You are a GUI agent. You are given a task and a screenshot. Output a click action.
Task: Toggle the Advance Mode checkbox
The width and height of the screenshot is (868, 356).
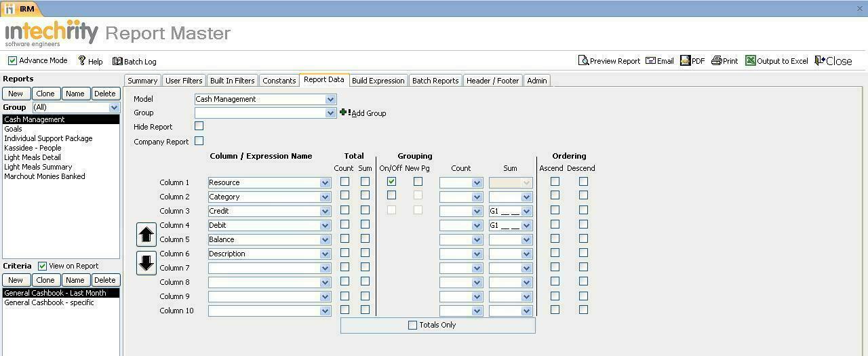point(12,60)
